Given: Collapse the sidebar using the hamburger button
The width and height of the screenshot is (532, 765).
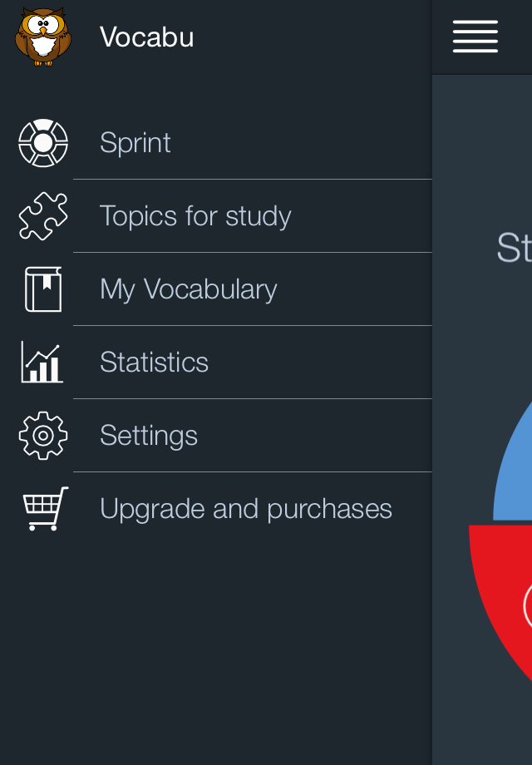Looking at the screenshot, I should pyautogui.click(x=475, y=36).
